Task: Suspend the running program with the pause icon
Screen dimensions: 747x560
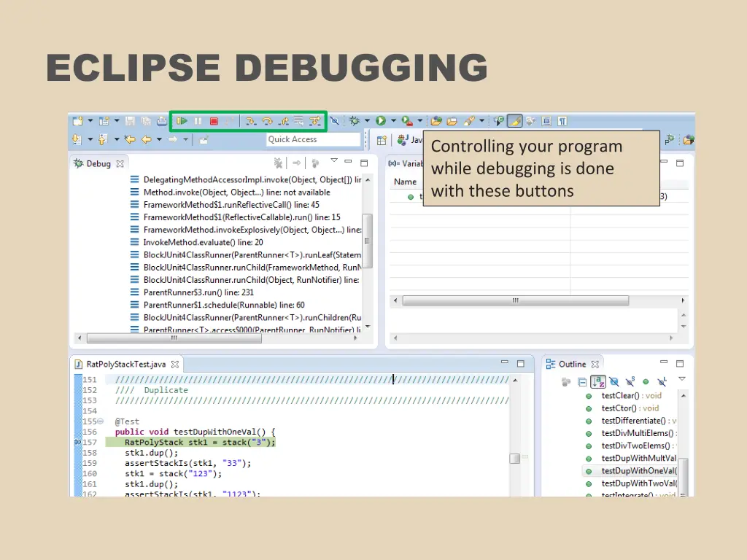Action: coord(198,120)
